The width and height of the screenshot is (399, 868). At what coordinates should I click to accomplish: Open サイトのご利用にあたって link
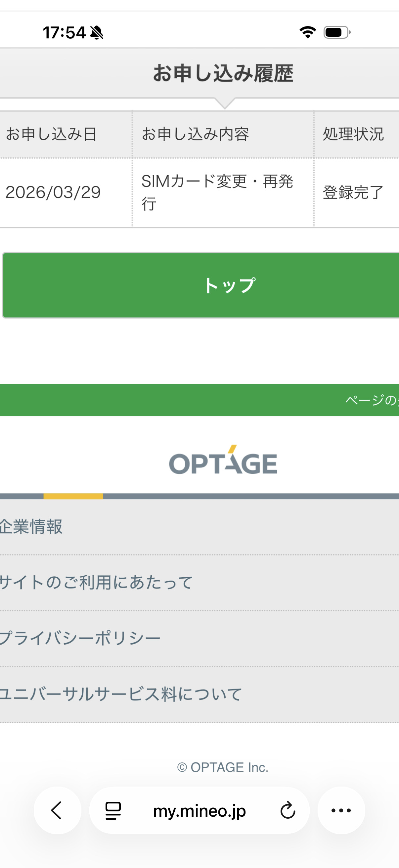96,582
